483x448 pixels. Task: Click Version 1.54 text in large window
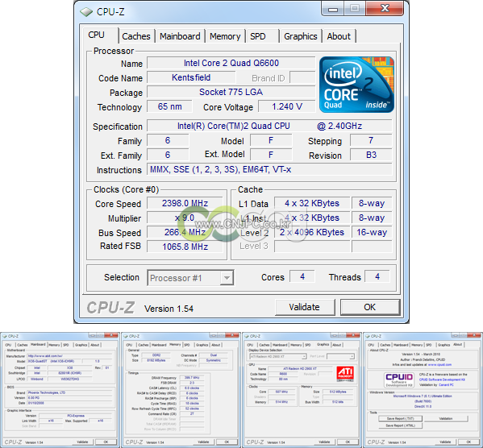169,309
